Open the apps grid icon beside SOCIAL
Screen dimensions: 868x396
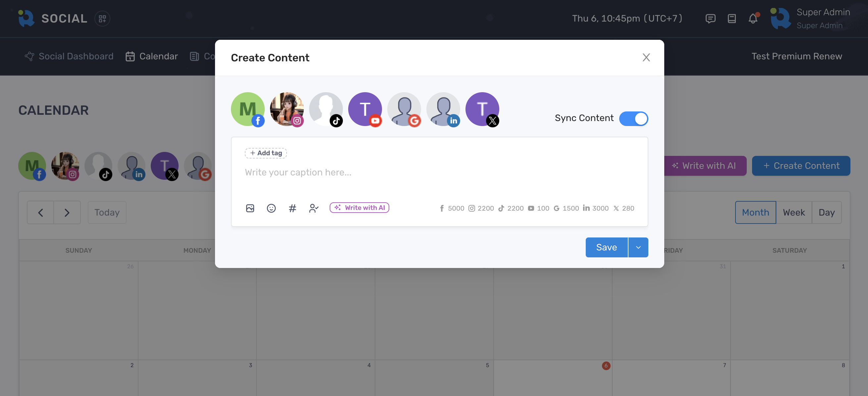click(102, 19)
